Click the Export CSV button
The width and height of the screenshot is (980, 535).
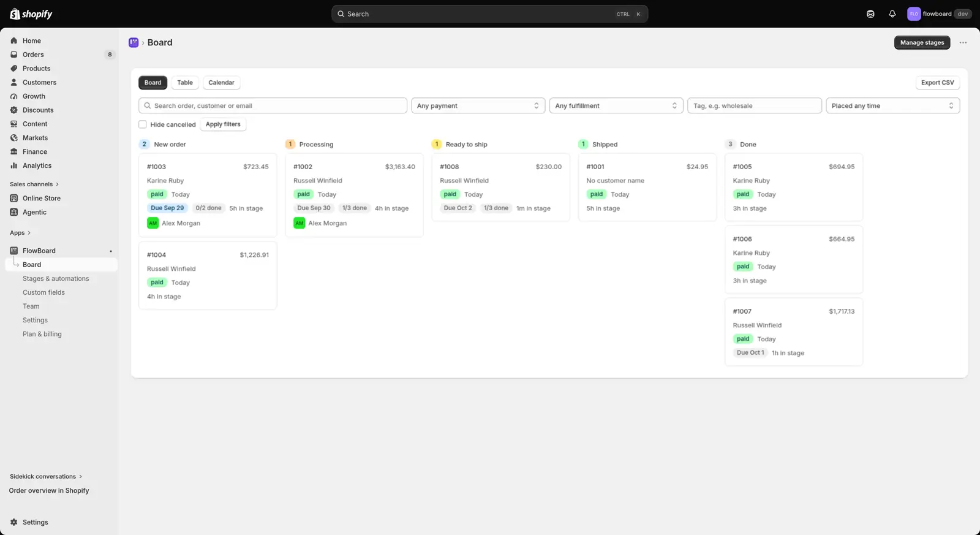[x=937, y=83]
